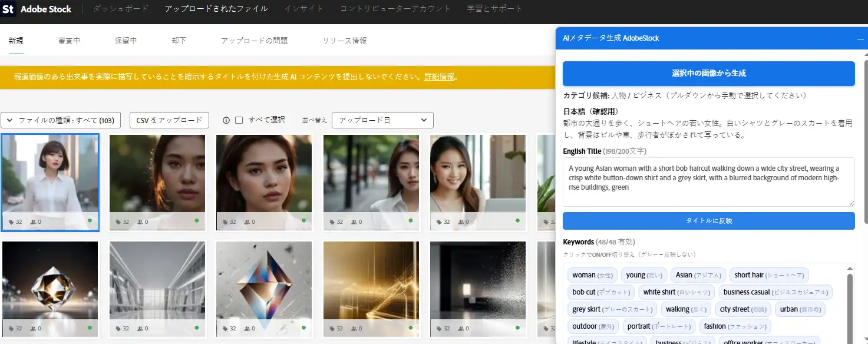Viewport: 868px width, 344px height.
Task: Click green status dot on white corridor thumbnail
Action: (x=197, y=327)
